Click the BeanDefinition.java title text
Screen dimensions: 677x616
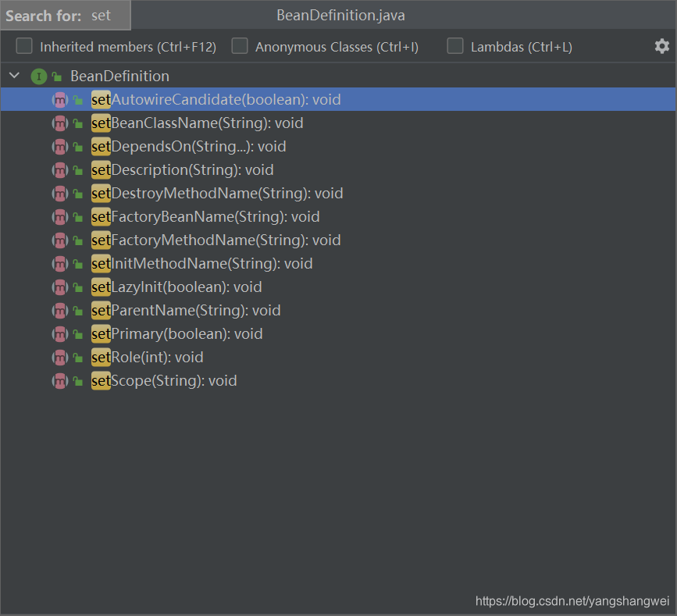point(340,16)
